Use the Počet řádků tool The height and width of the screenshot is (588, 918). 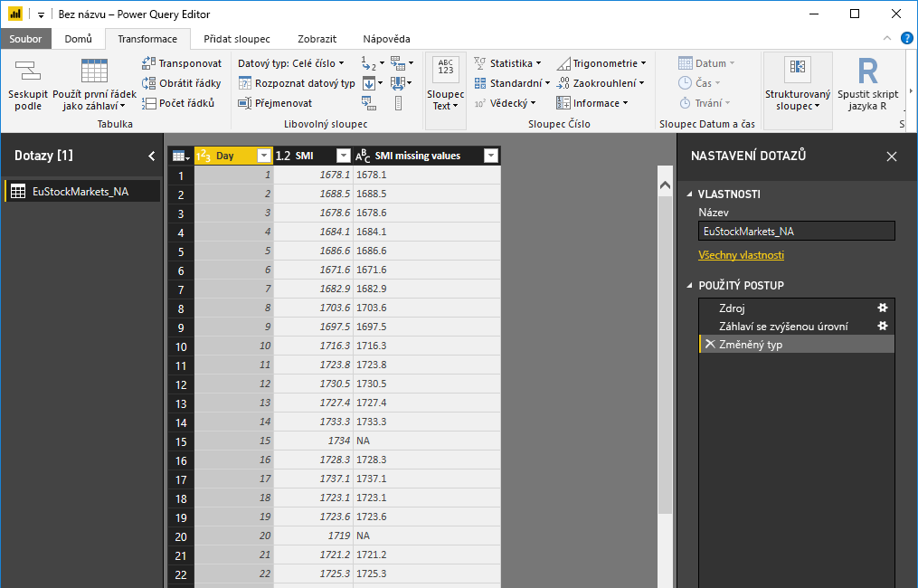pyautogui.click(x=184, y=101)
